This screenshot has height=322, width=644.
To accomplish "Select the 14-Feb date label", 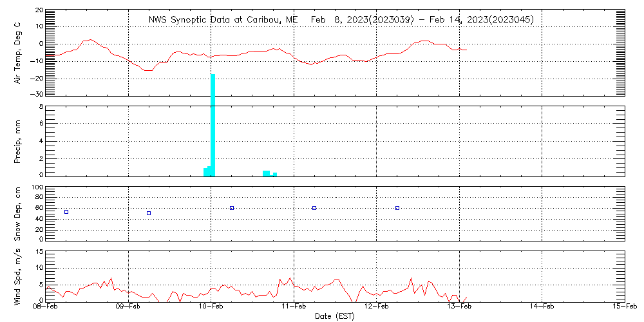I will [x=542, y=308].
